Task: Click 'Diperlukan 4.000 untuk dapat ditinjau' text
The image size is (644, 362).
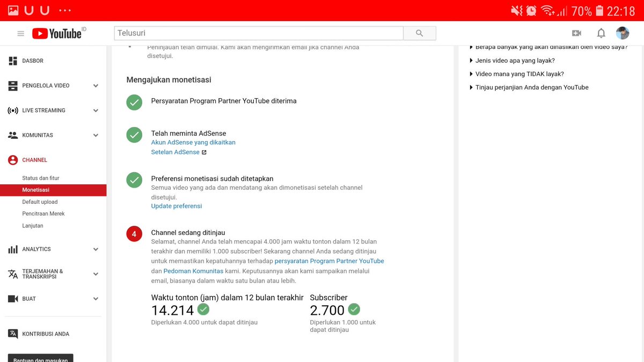Action: [204, 322]
